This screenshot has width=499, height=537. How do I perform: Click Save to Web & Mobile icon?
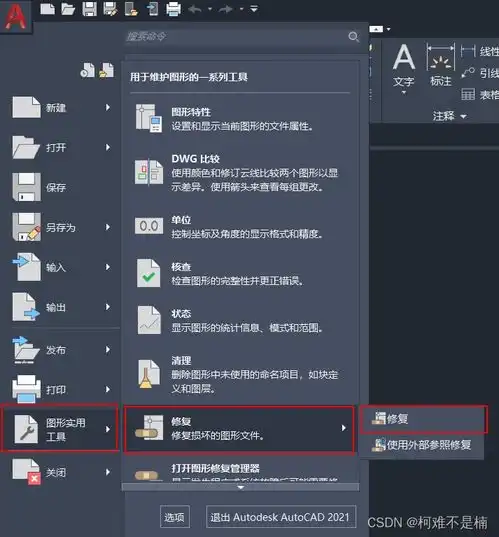[x=152, y=9]
